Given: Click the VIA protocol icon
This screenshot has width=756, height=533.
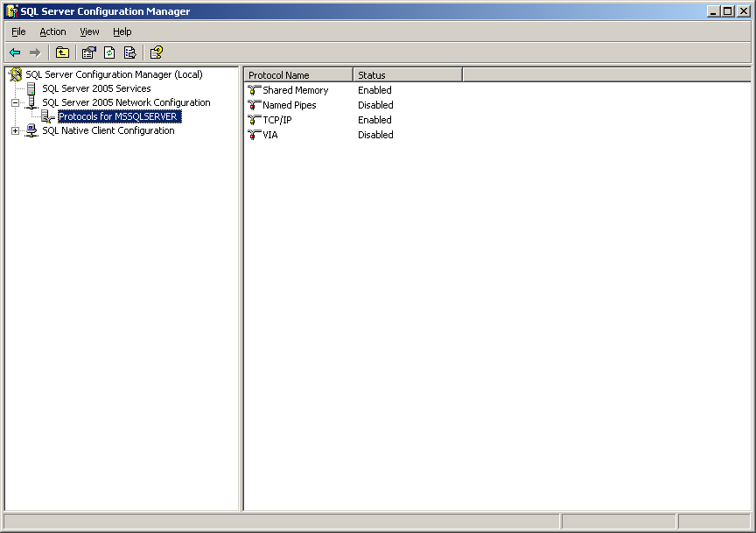Looking at the screenshot, I should tap(254, 135).
